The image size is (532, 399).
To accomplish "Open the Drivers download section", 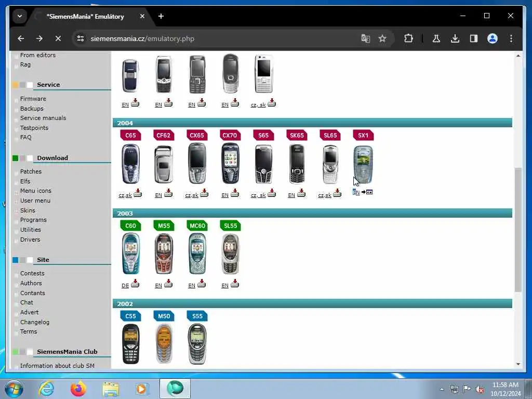I will pos(30,240).
